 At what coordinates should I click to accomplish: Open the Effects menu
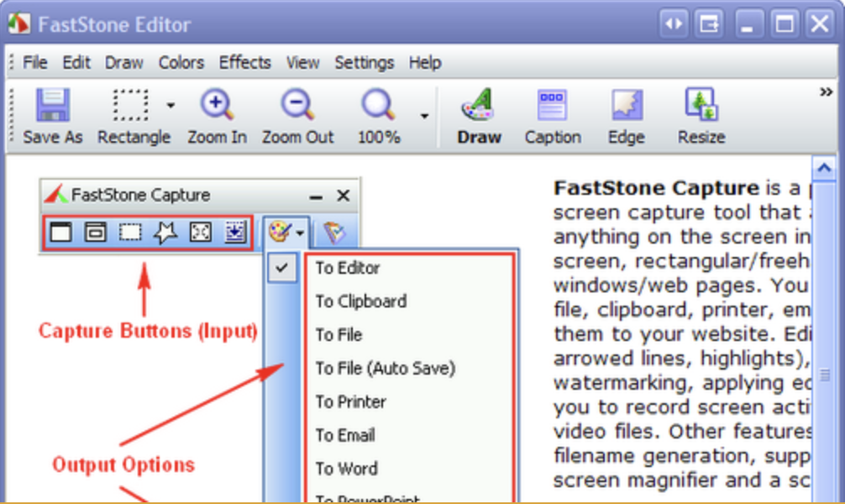244,63
